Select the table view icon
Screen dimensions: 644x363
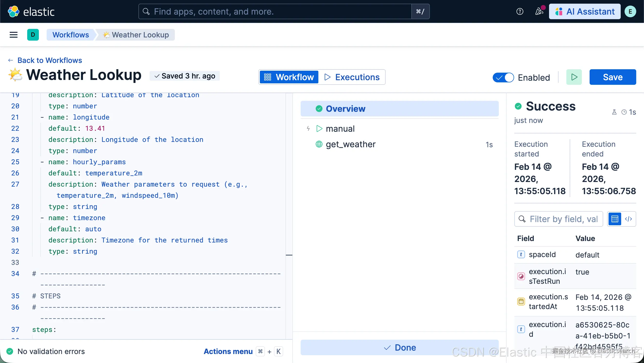[615, 219]
